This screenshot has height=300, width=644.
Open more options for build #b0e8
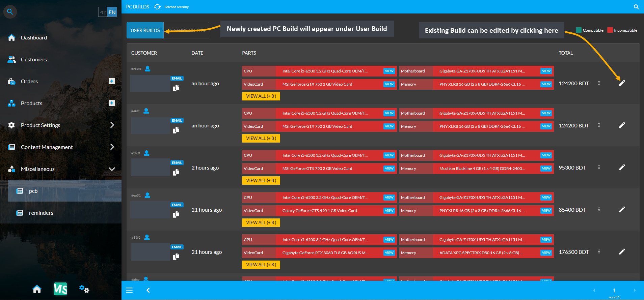pos(599,83)
